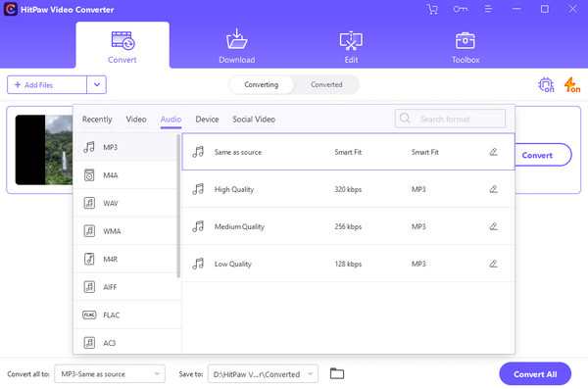Switch to the Convert tab
588x389 pixels.
(122, 45)
